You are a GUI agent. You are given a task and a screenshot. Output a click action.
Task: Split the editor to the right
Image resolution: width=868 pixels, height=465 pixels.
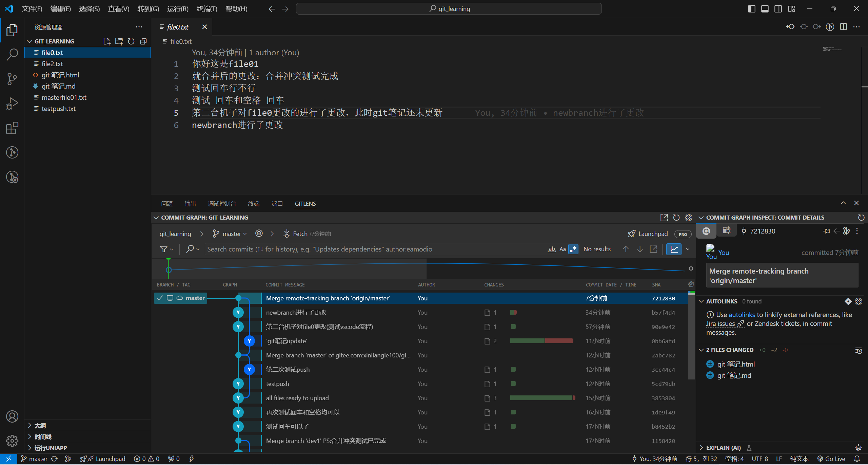844,27
